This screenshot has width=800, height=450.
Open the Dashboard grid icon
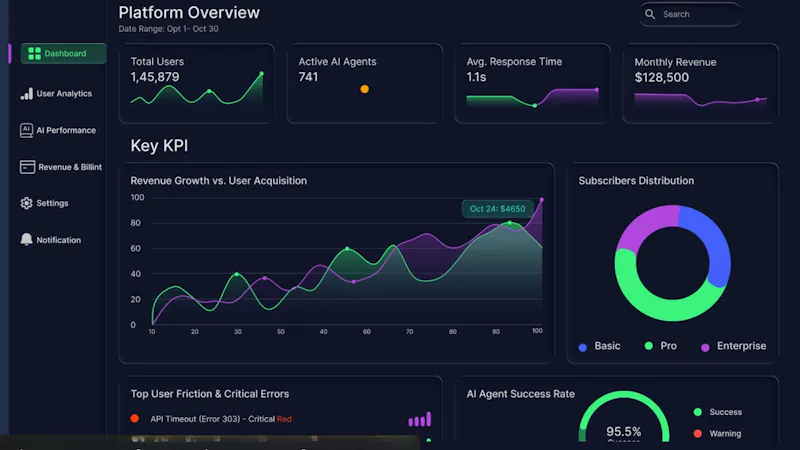point(34,54)
